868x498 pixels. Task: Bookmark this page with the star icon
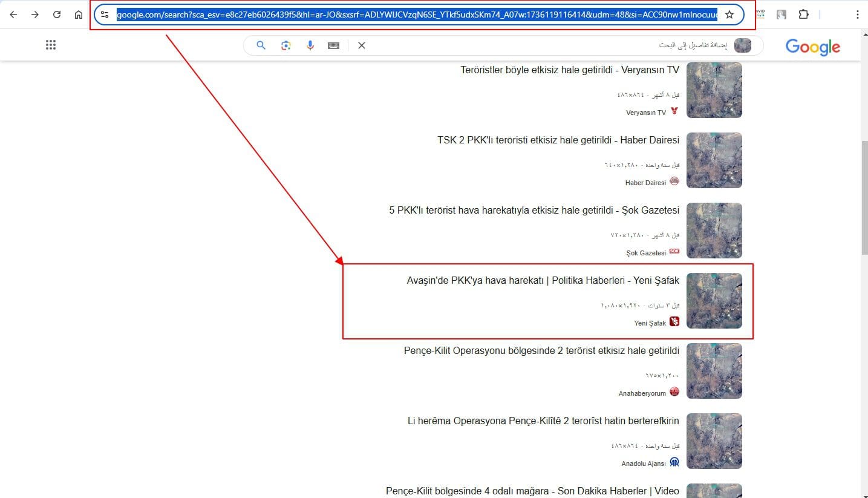point(729,15)
